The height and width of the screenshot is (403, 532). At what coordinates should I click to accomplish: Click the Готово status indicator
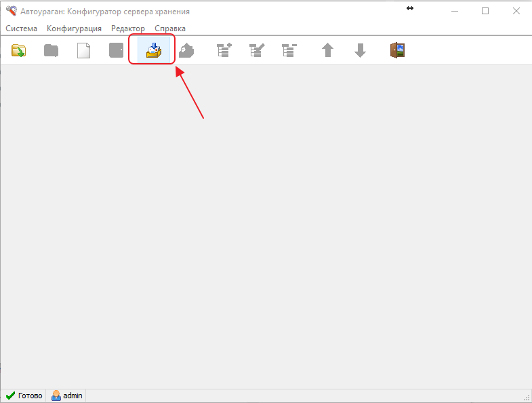pos(24,396)
